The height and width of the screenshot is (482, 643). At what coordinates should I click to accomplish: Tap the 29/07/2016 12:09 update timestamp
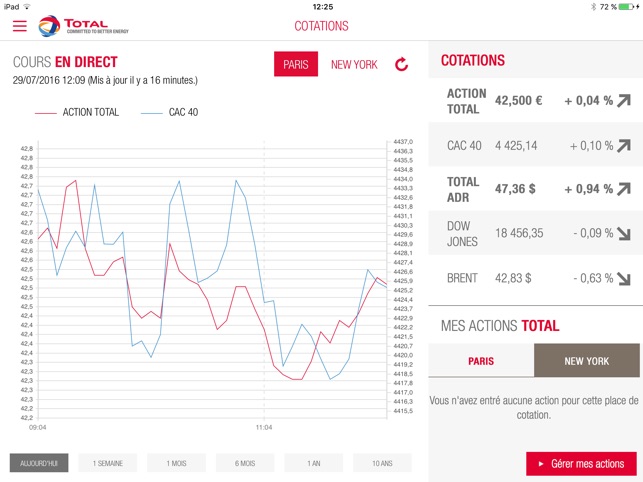click(105, 80)
